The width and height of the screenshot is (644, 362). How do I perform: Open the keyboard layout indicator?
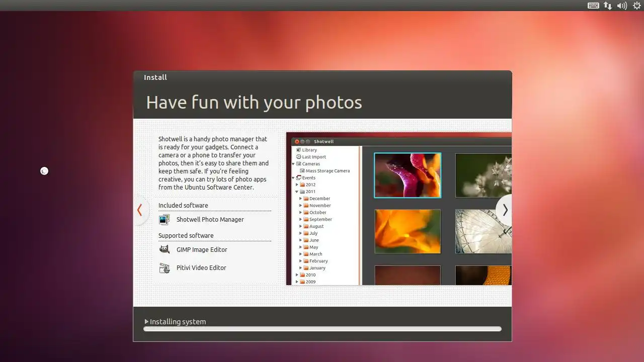coord(593,6)
